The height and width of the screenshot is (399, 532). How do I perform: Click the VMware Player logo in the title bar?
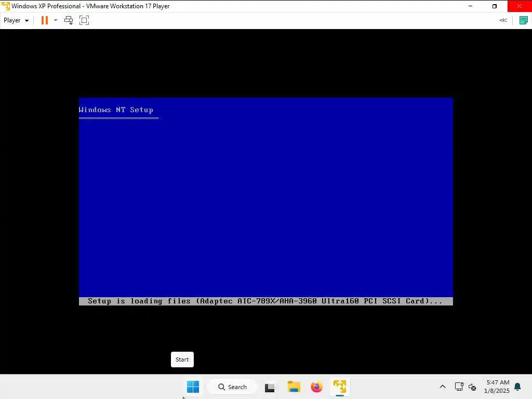5,6
